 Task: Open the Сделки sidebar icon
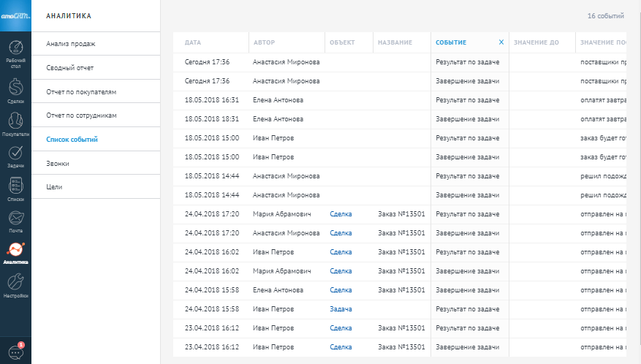15,88
